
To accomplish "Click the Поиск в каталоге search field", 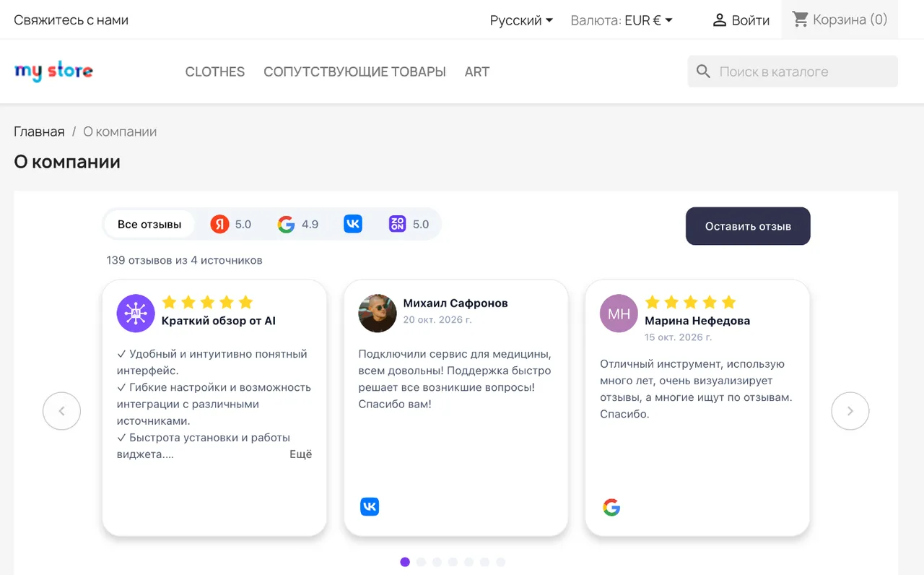I will click(x=793, y=72).
